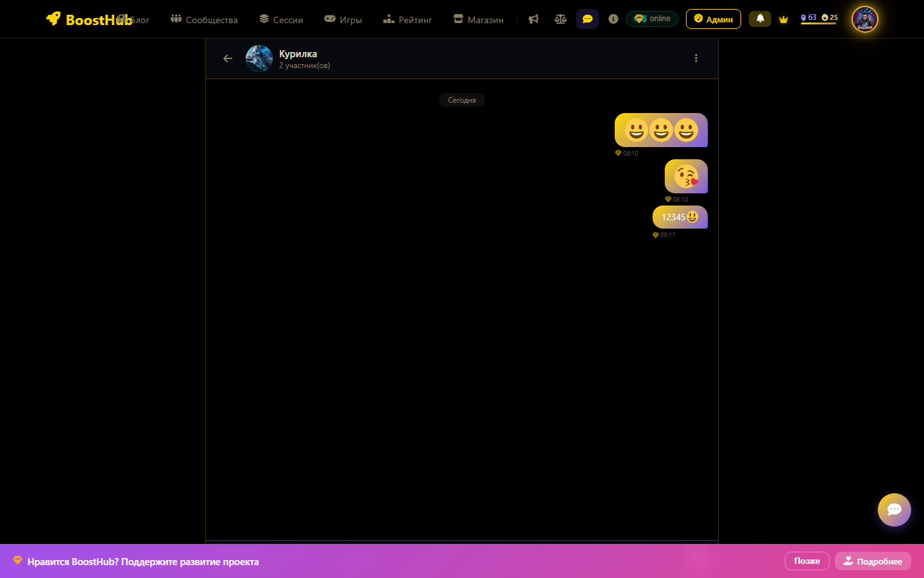Click the info circle icon
Image resolution: width=924 pixels, height=578 pixels.
coord(613,19)
